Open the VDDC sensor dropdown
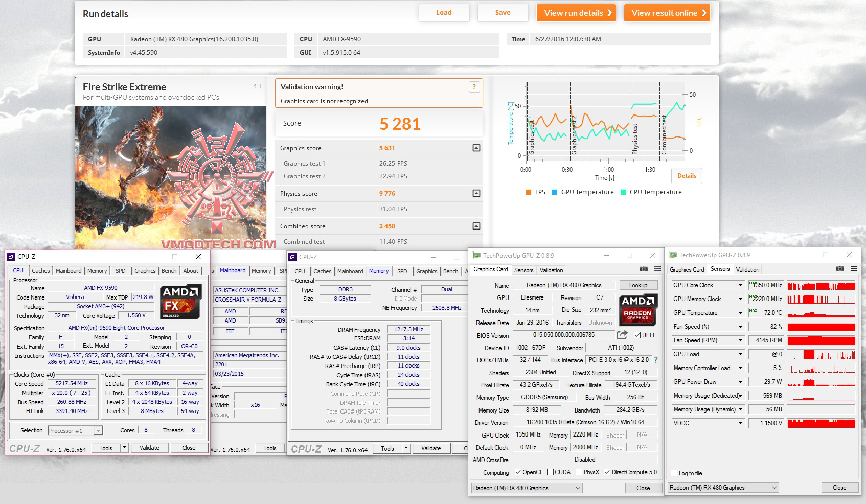Viewport: 866px width, 504px height. pos(740,423)
